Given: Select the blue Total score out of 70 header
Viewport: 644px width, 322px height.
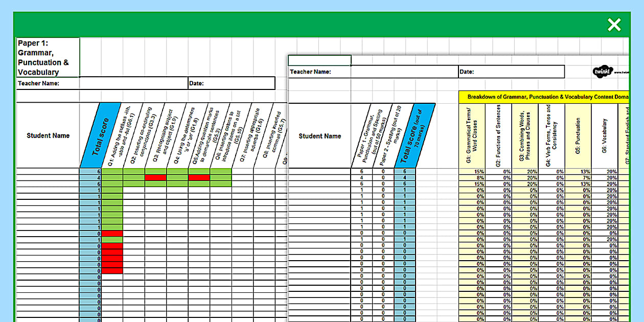Looking at the screenshot, I should pos(415,136).
